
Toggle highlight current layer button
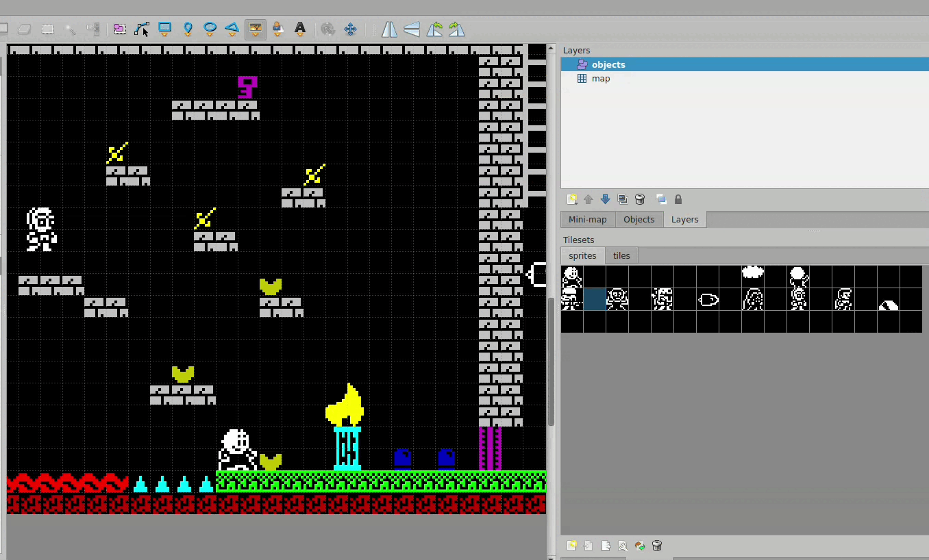coord(661,199)
